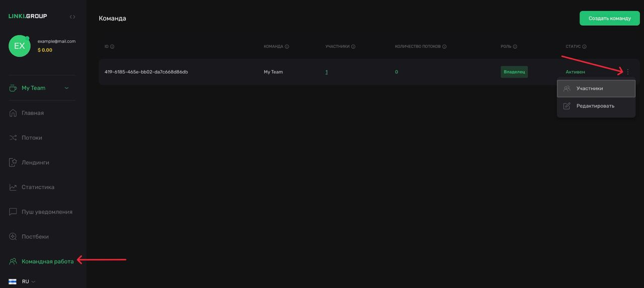Choose Редактировать from the context menu

pos(596,106)
